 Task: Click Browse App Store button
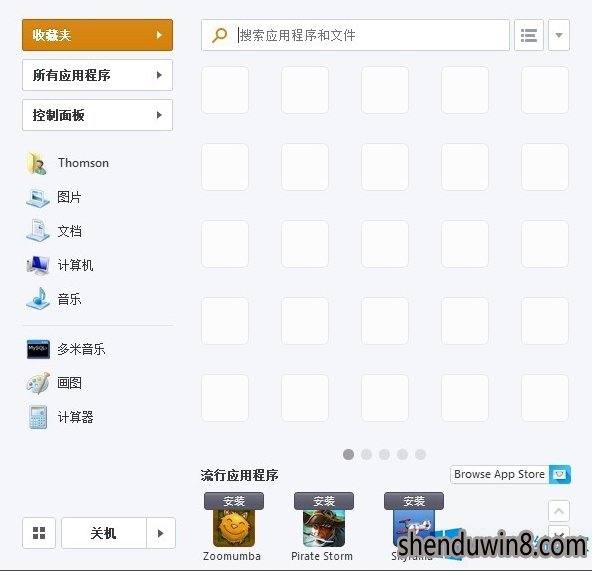coord(510,474)
